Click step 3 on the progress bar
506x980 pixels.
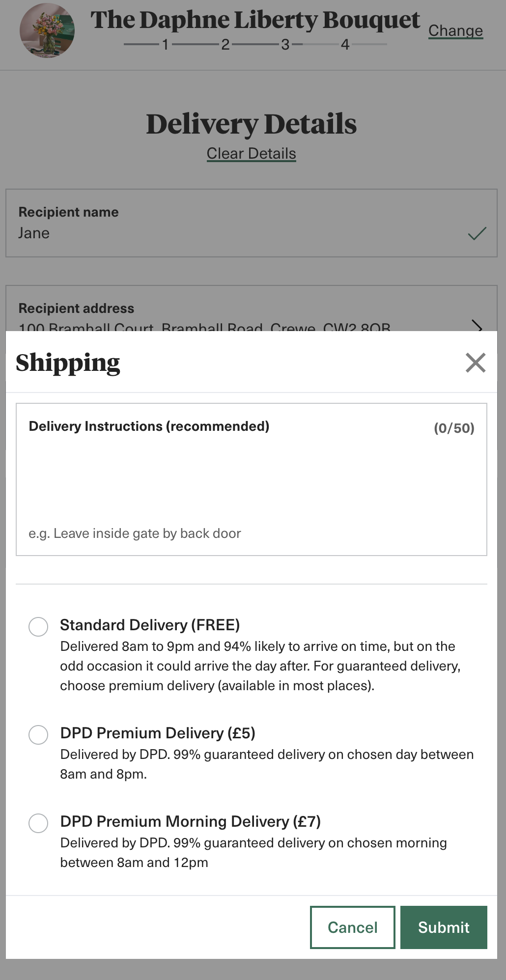tap(285, 43)
